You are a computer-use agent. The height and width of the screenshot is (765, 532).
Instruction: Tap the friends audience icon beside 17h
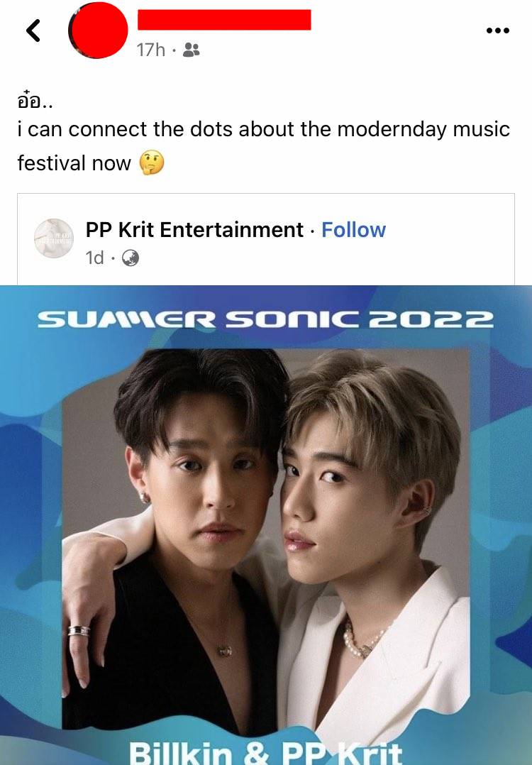[191, 50]
